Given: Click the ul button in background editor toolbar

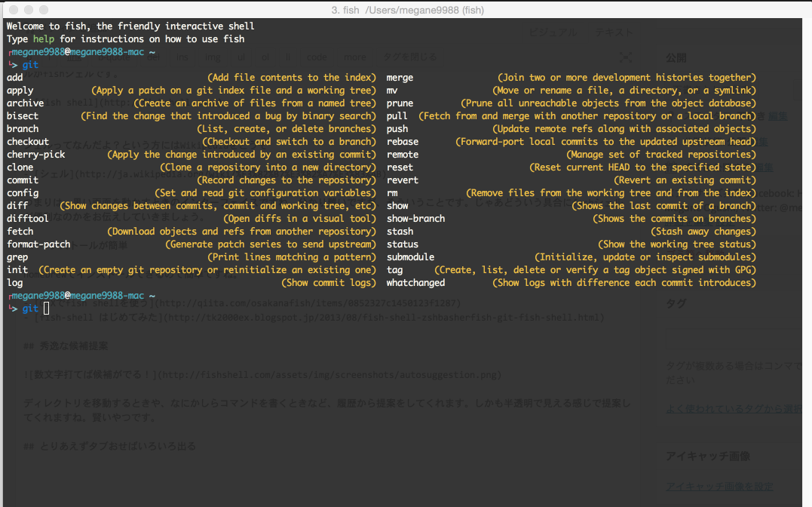Looking at the screenshot, I should coord(241,57).
